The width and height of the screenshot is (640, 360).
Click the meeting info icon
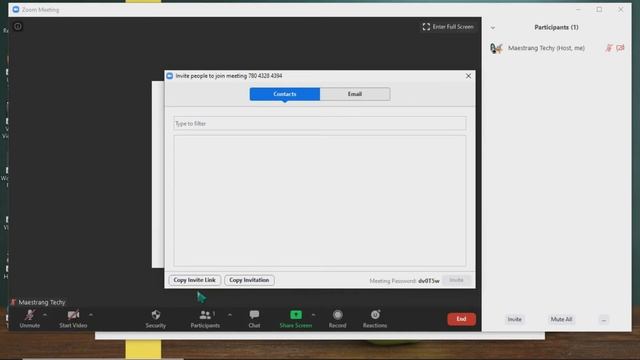coord(18,27)
